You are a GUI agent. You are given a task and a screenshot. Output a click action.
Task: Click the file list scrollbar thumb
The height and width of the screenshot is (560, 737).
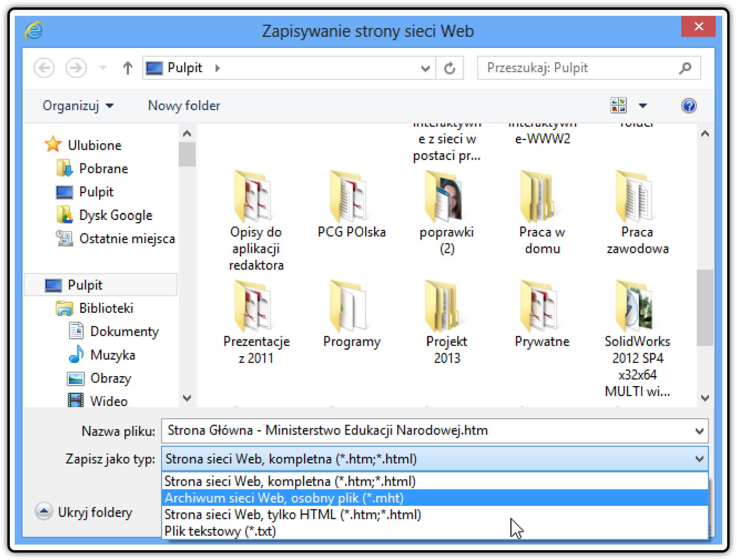click(x=705, y=307)
